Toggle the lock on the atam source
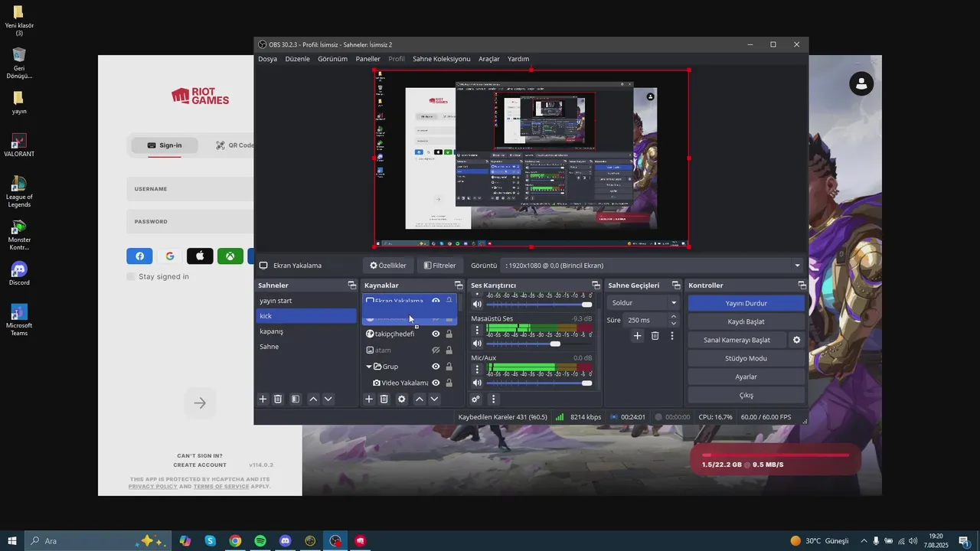Image resolution: width=980 pixels, height=551 pixels. click(449, 350)
